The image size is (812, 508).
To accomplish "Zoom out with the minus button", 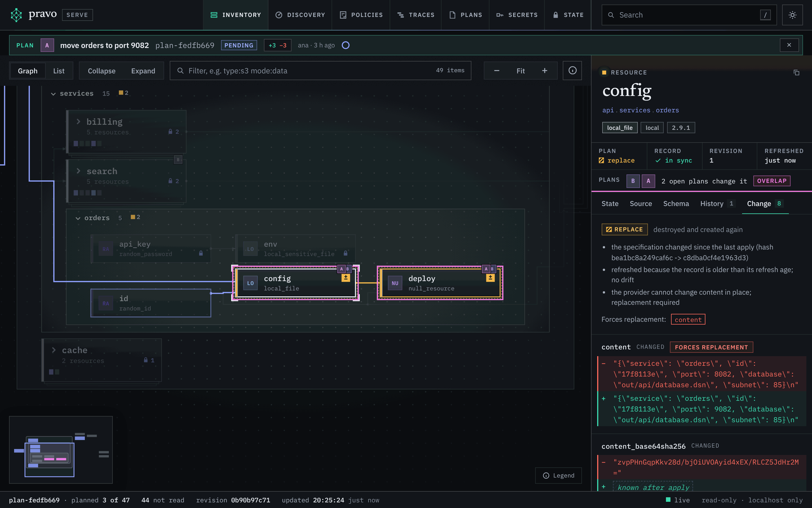I will [497, 71].
